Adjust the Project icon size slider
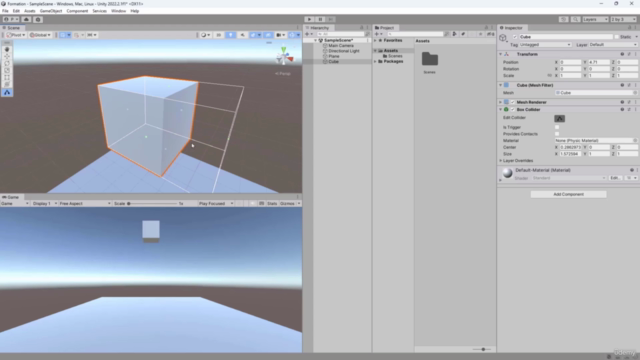Viewport: 640px width, 360px height. (482, 349)
